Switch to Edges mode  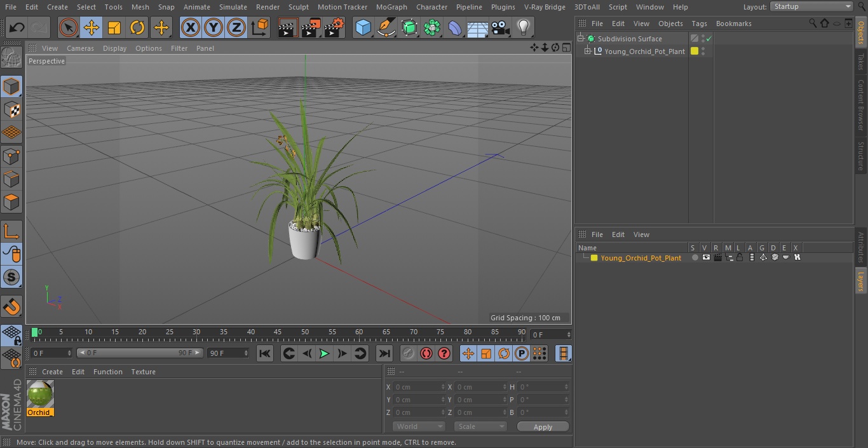coord(11,179)
